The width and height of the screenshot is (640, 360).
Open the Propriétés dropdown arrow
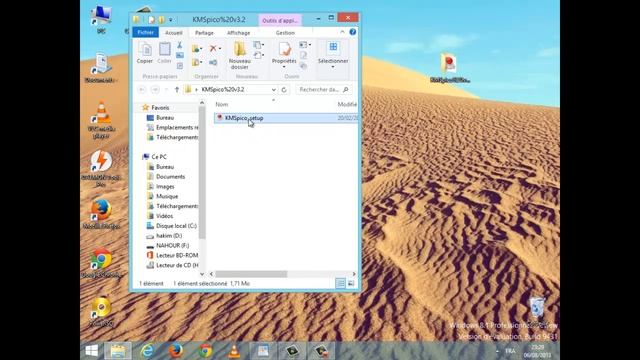[284, 67]
